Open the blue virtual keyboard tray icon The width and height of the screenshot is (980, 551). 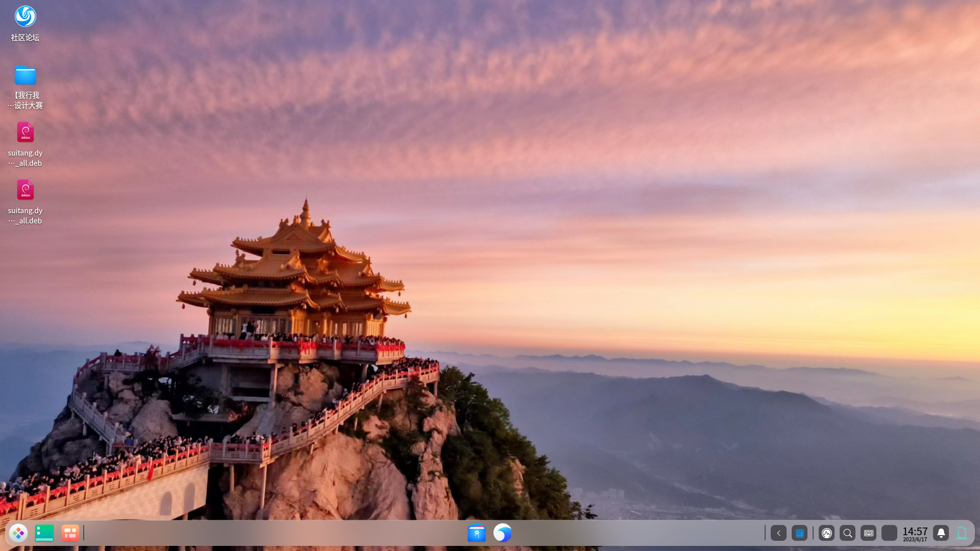(799, 533)
